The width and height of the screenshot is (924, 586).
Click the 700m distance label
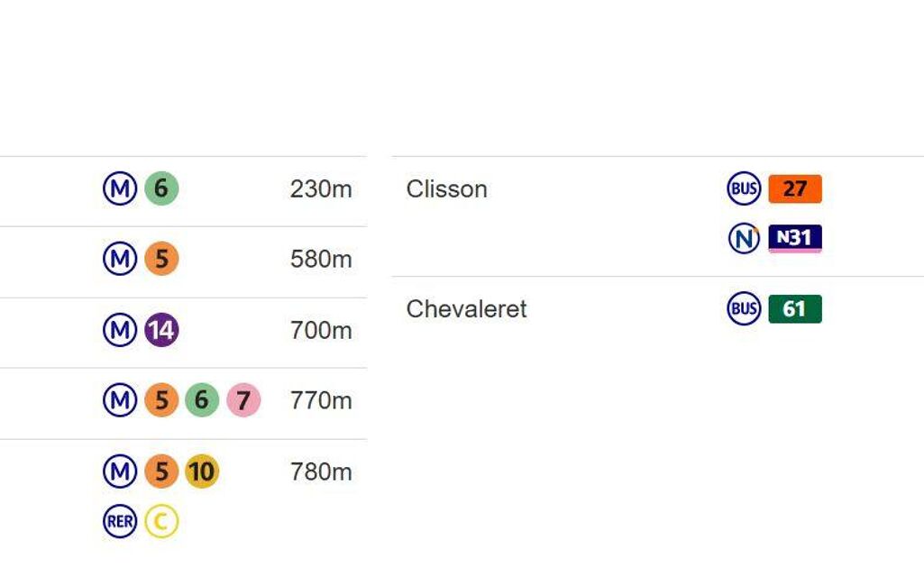321,330
